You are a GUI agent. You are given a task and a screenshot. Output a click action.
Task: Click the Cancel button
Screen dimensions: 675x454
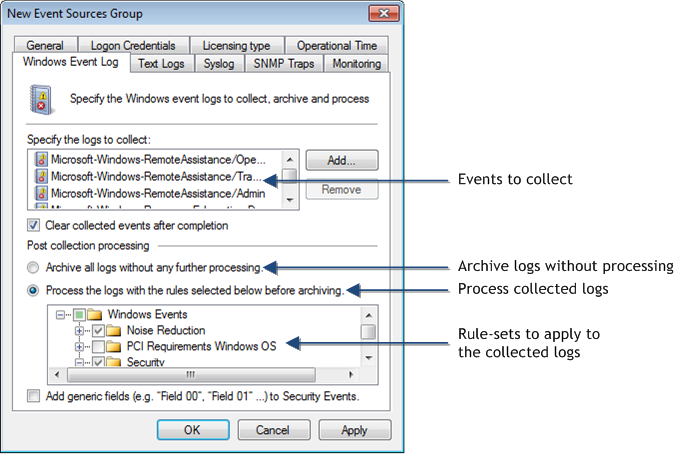pyautogui.click(x=274, y=430)
